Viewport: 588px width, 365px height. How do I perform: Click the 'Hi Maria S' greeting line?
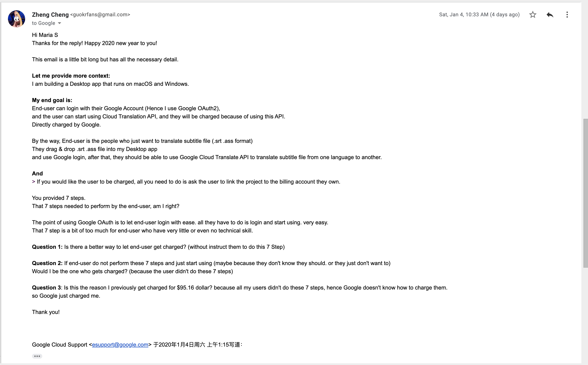(45, 35)
